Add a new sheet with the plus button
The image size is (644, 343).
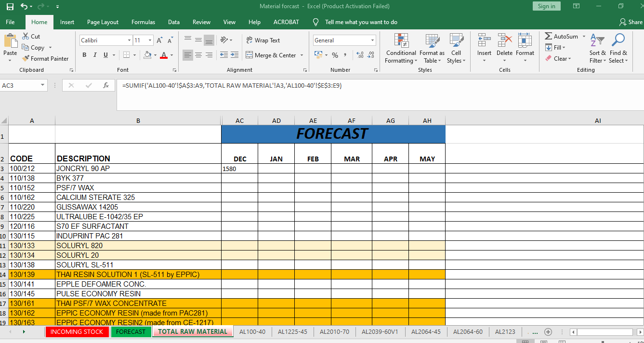(548, 332)
